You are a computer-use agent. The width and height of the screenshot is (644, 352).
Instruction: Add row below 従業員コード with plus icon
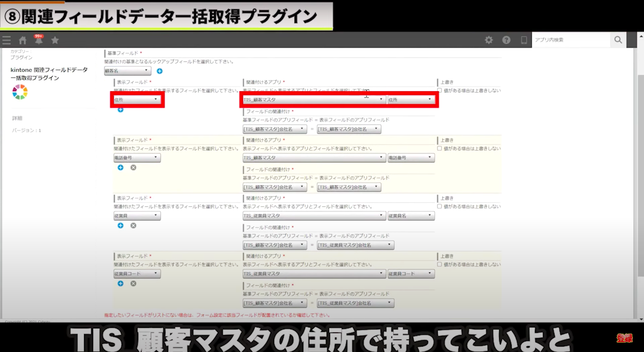pos(120,284)
